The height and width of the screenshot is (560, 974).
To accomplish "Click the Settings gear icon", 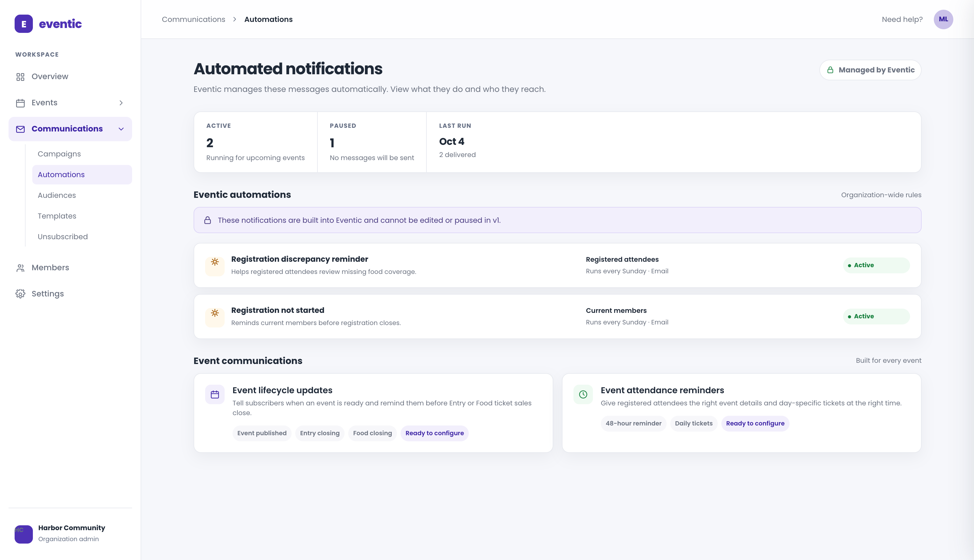I will click(20, 294).
